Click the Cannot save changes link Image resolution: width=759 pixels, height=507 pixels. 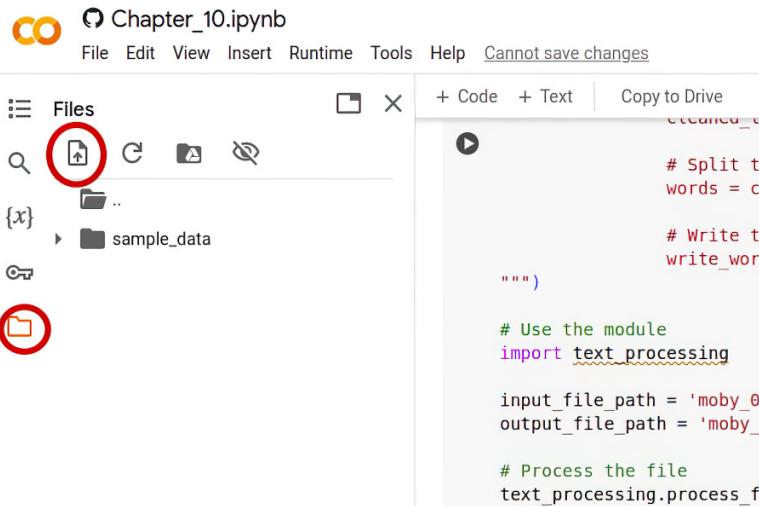(x=566, y=53)
